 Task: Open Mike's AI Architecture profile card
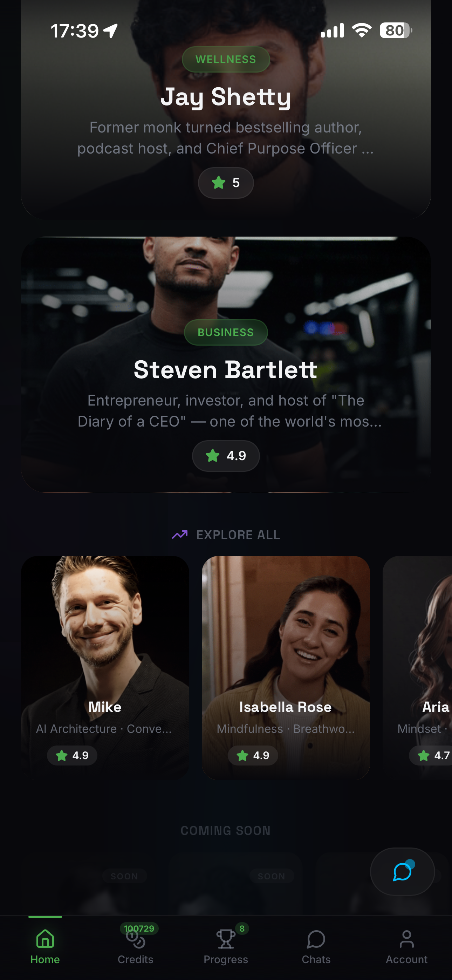point(105,668)
